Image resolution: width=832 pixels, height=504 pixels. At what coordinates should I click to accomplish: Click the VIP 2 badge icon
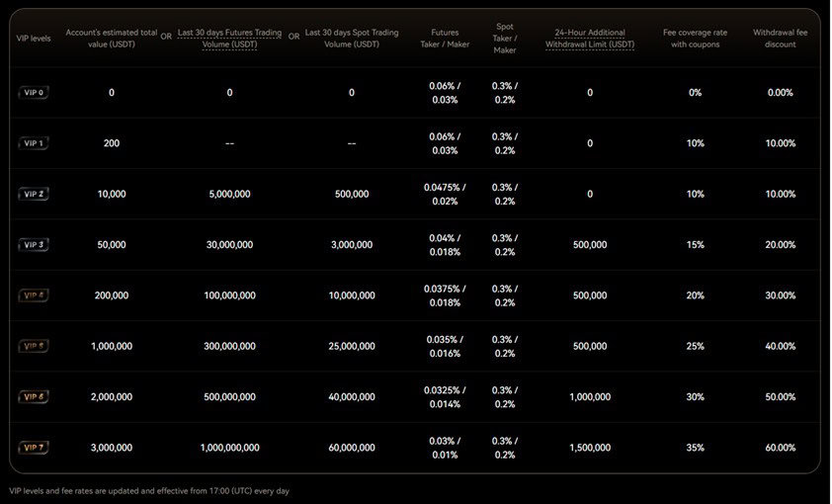[33, 194]
